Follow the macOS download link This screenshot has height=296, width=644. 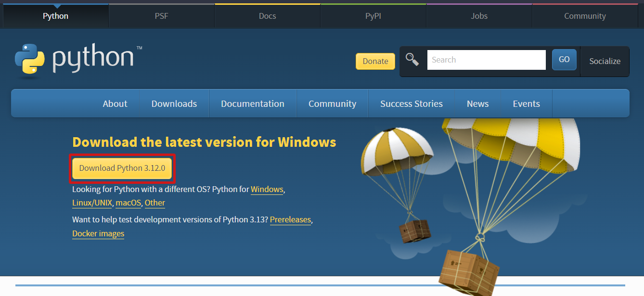tap(128, 203)
